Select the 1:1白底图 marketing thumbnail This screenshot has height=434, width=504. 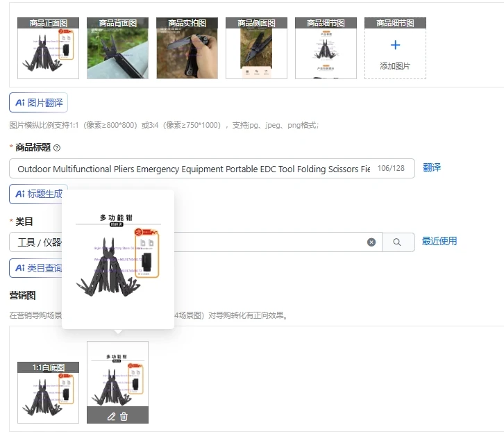[x=48, y=392]
